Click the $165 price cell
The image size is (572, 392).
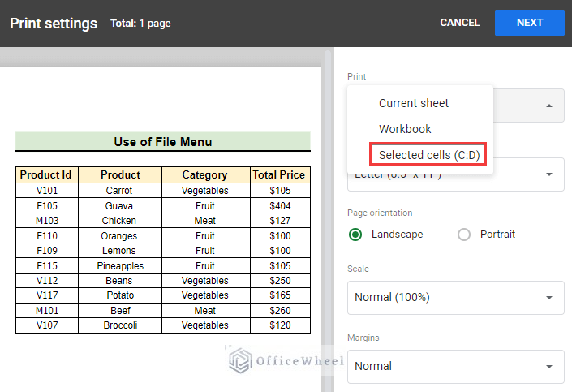coord(280,295)
